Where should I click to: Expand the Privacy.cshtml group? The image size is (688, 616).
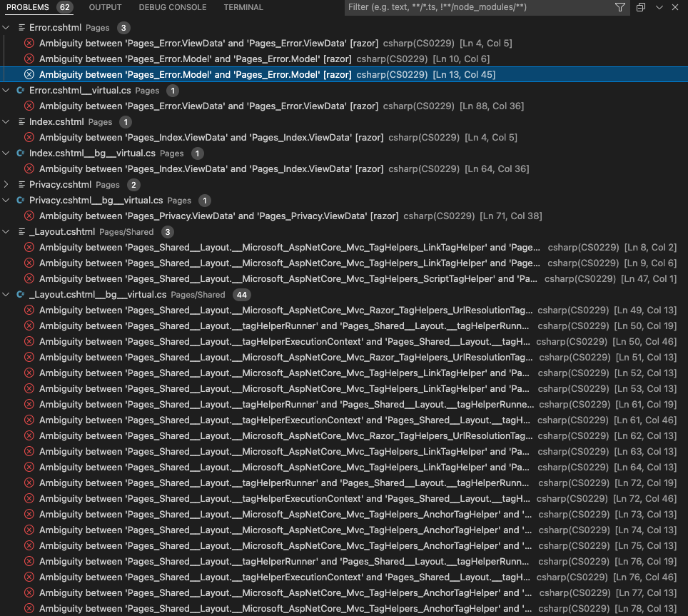tap(6, 185)
